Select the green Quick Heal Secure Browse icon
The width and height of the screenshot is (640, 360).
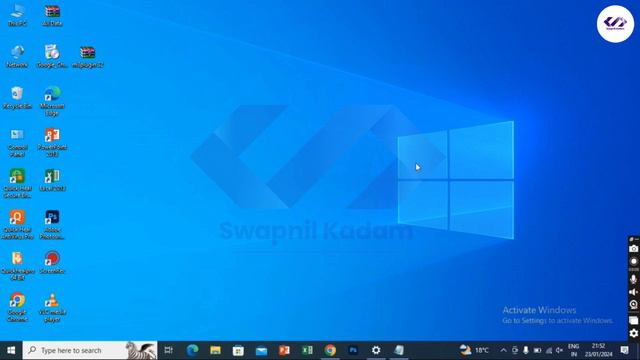[17, 184]
